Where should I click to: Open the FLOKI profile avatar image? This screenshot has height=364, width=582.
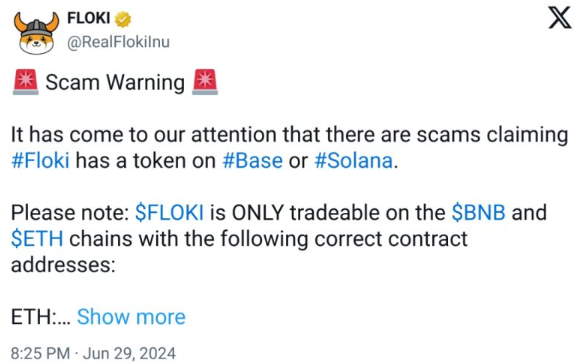point(36,33)
